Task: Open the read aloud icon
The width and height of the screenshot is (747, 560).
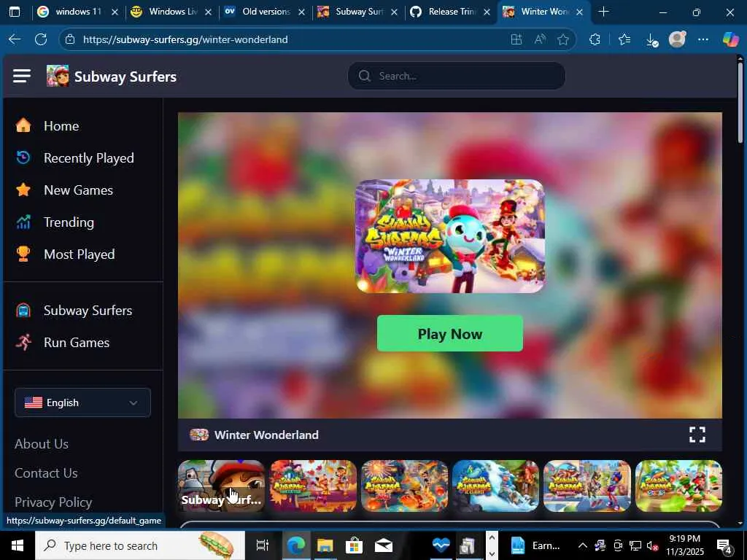Action: 540,39
